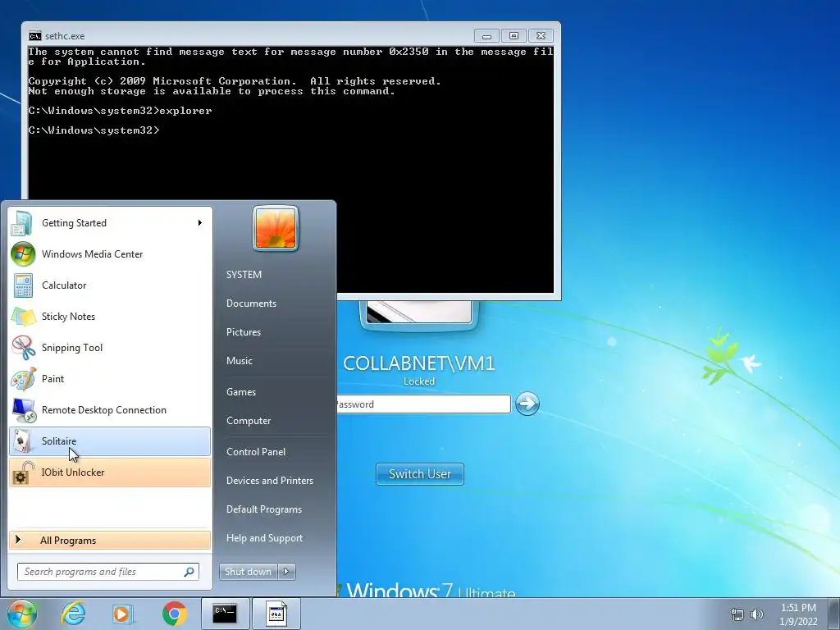Click the Password input field
Screen dimensions: 840x630
[x=423, y=404]
